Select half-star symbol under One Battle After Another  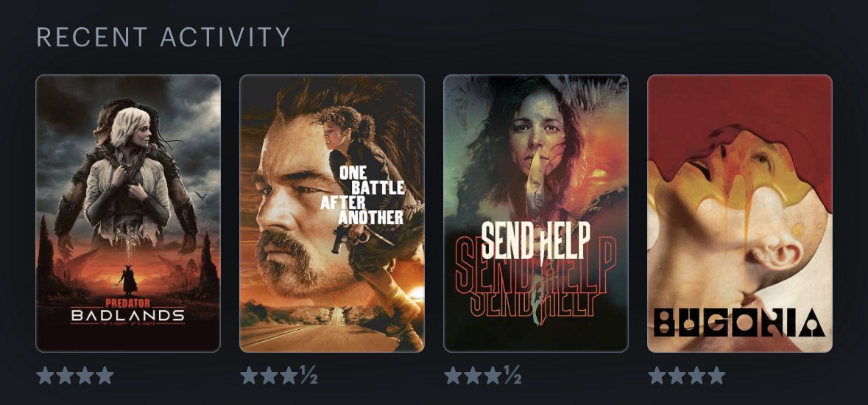[308, 375]
